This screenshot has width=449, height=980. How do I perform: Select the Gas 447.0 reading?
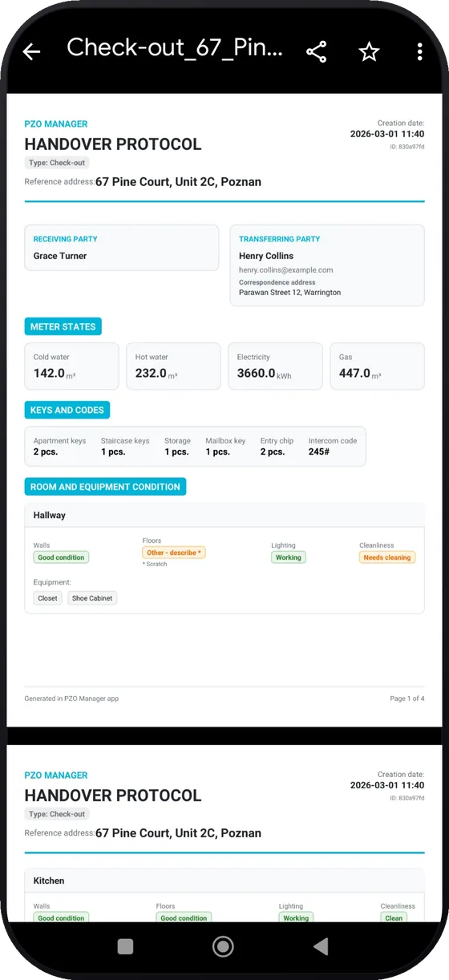click(377, 366)
